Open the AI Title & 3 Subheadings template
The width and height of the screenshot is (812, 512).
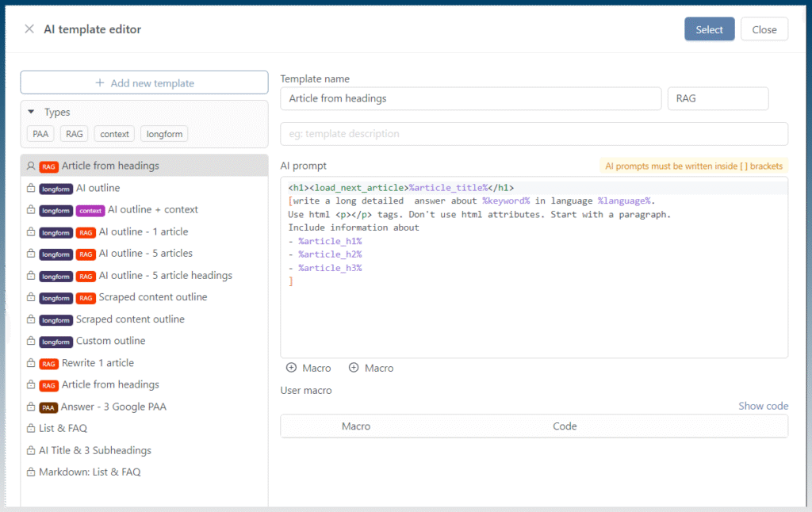tap(144, 450)
